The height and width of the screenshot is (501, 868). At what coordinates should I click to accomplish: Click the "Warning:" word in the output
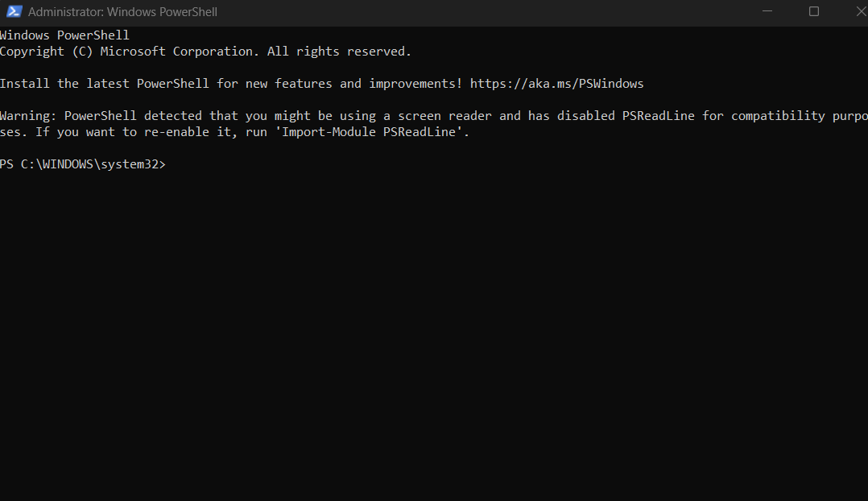click(x=28, y=116)
